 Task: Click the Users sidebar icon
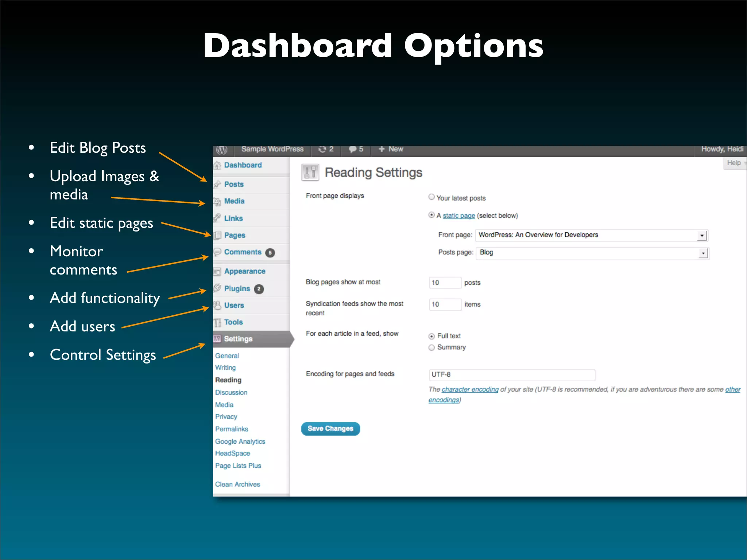tap(217, 305)
